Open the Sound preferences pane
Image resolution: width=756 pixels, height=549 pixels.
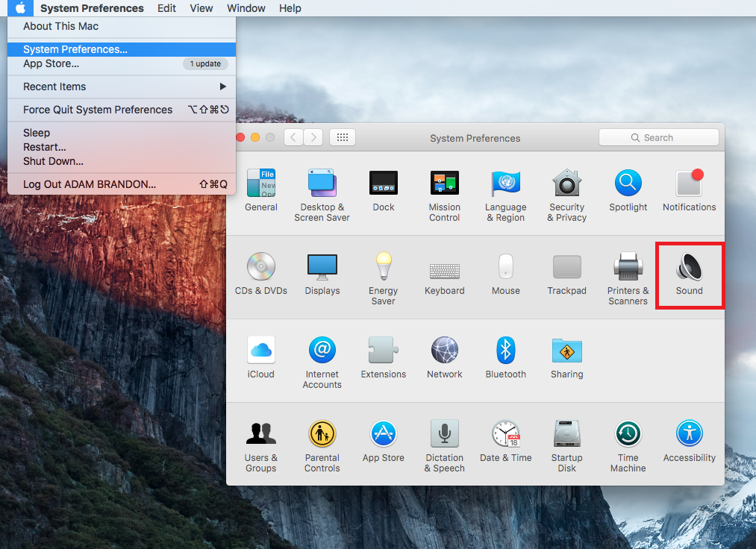(689, 273)
